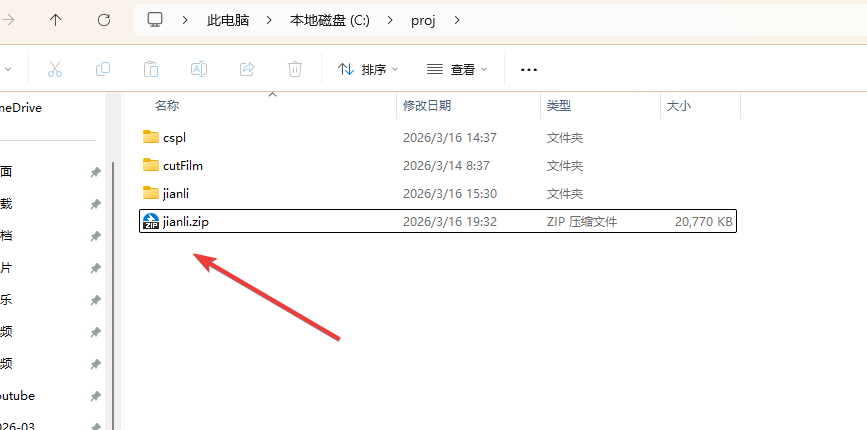
Task: Click the Paste clipboard icon
Action: pyautogui.click(x=151, y=69)
